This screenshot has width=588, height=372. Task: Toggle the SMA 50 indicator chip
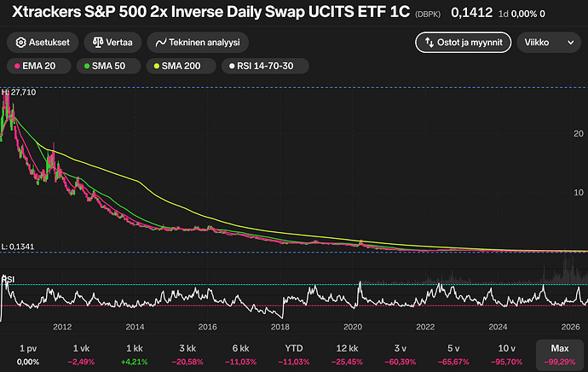click(x=108, y=66)
